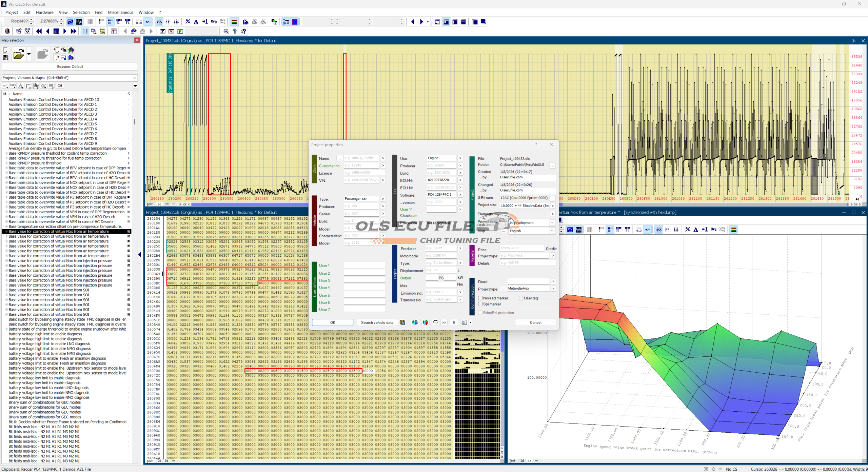Screen dimensions: 868x472
Task: Expand the Projects, Versions & Maps combo box
Action: [x=135, y=78]
